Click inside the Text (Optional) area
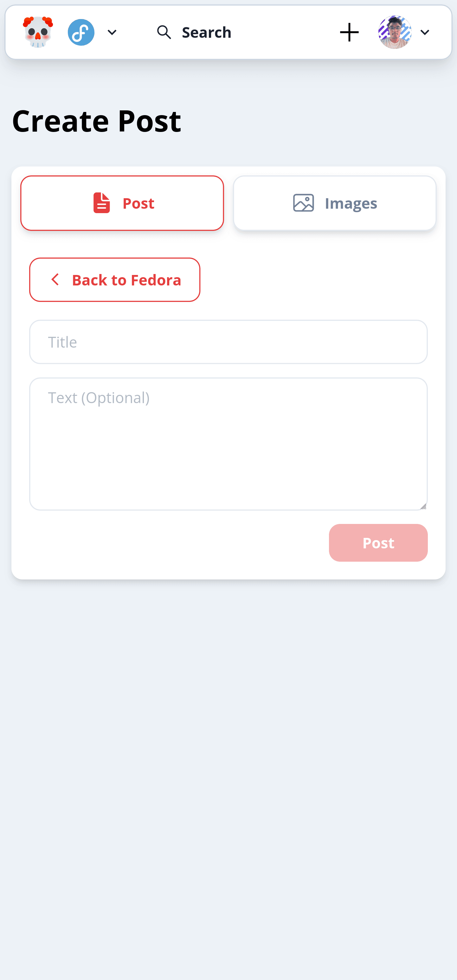This screenshot has width=457, height=980. point(229,444)
